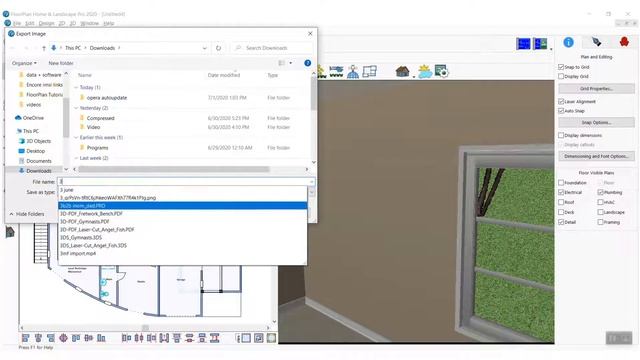Viewport: 640px width, 360px height.
Task: Open the Edit menu
Action: tap(30, 23)
